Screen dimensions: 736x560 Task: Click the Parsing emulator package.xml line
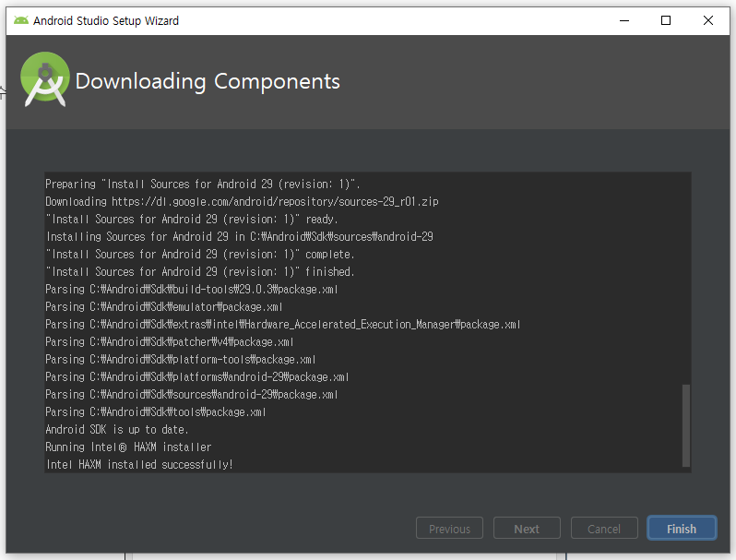click(164, 306)
